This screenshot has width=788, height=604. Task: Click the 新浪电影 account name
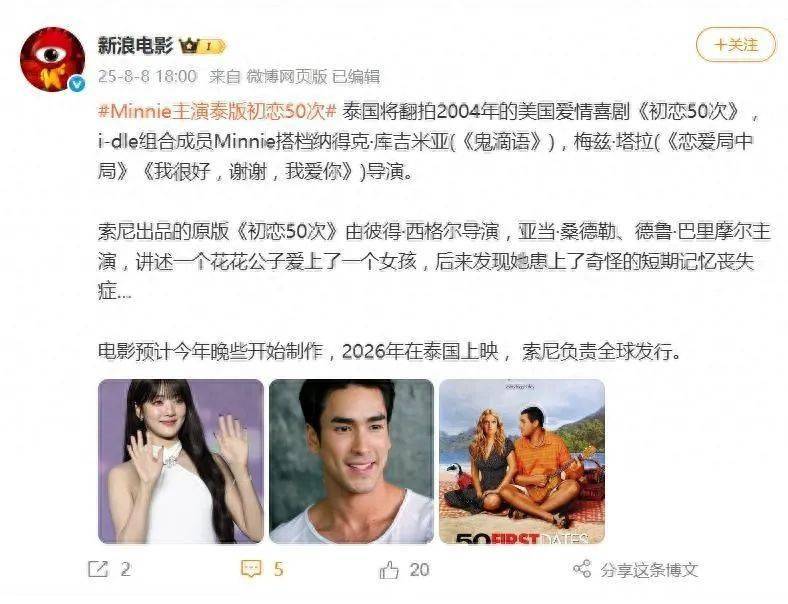coord(136,46)
